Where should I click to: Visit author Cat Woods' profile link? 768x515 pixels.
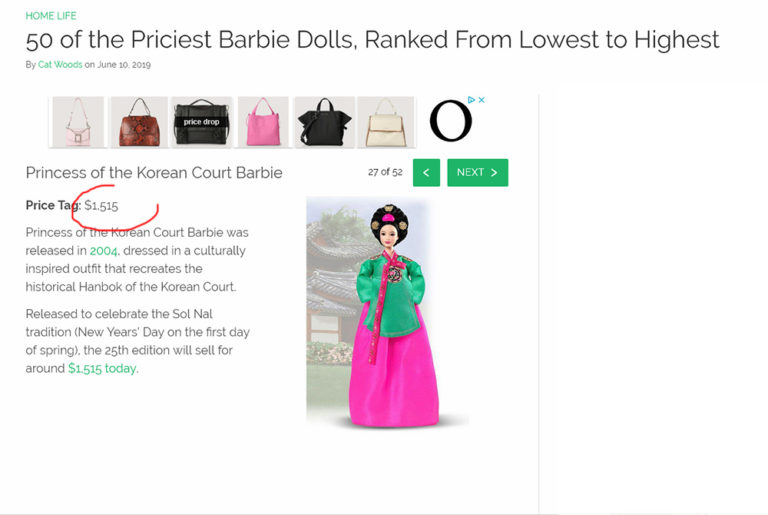click(60, 65)
